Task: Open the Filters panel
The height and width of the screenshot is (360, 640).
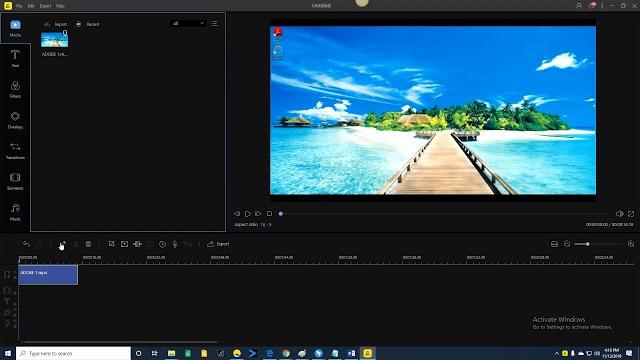Action: tap(15, 89)
